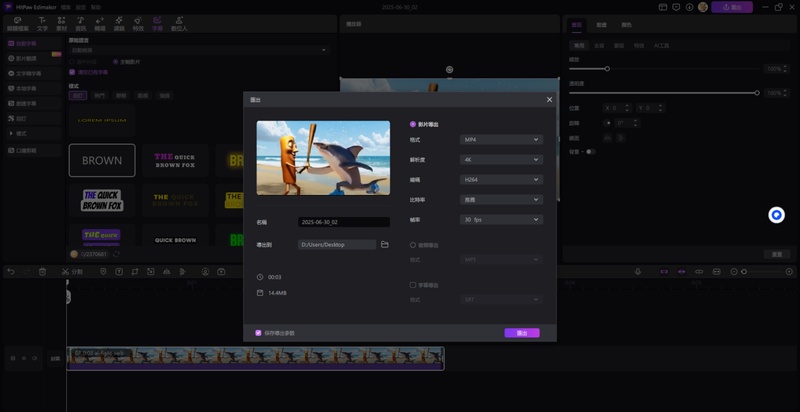Click the 名稱 file name input field
800x412 pixels.
[343, 222]
